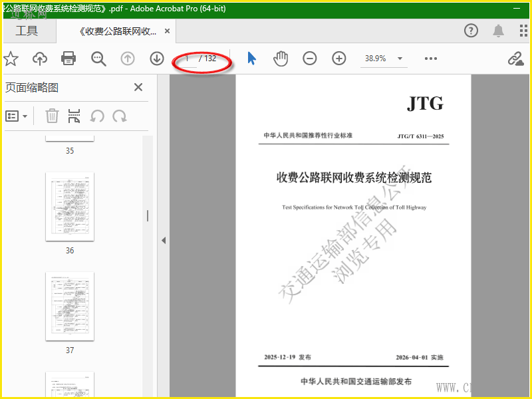
Task: Open notifications bell icon
Action: [498, 31]
